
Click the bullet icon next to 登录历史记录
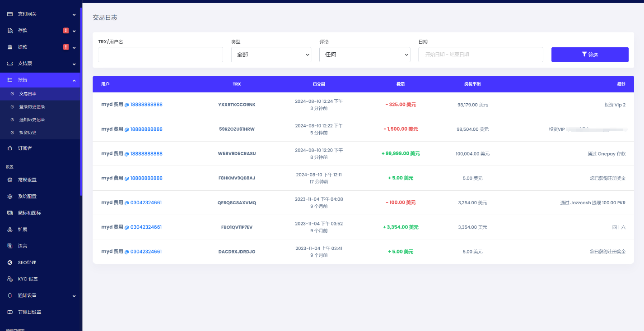[x=12, y=107]
